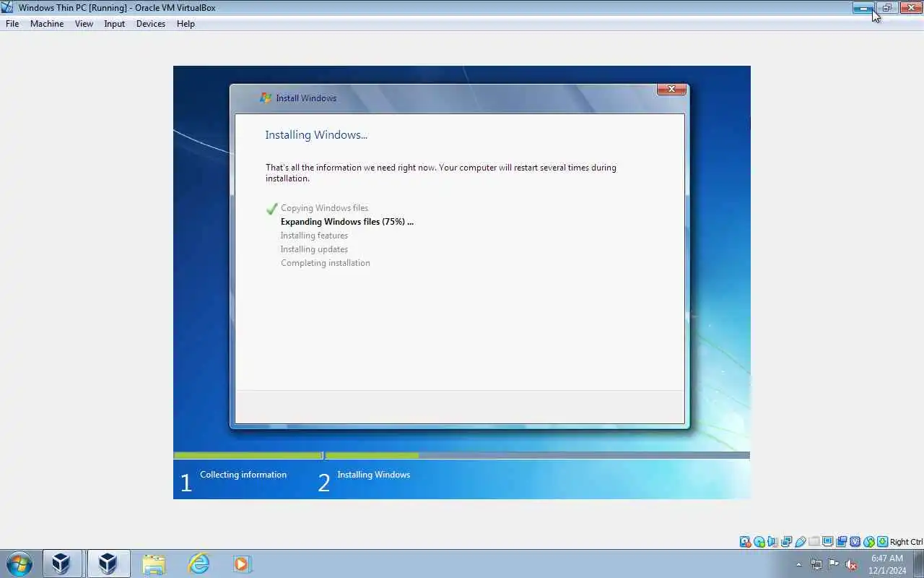The width and height of the screenshot is (924, 578).
Task: Click the audio indicator icon in VM status bar
Action: pyautogui.click(x=772, y=542)
